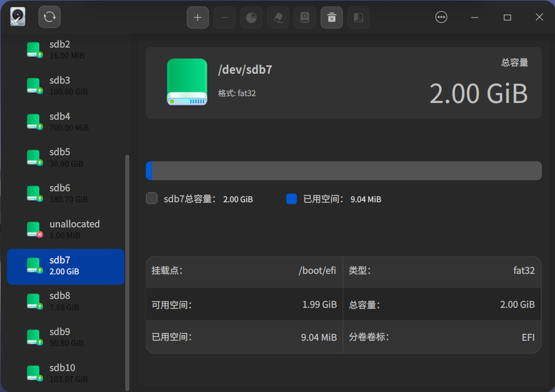The width and height of the screenshot is (555, 392).
Task: Select the sdb2 16.00 MiB partition
Action: [66, 50]
